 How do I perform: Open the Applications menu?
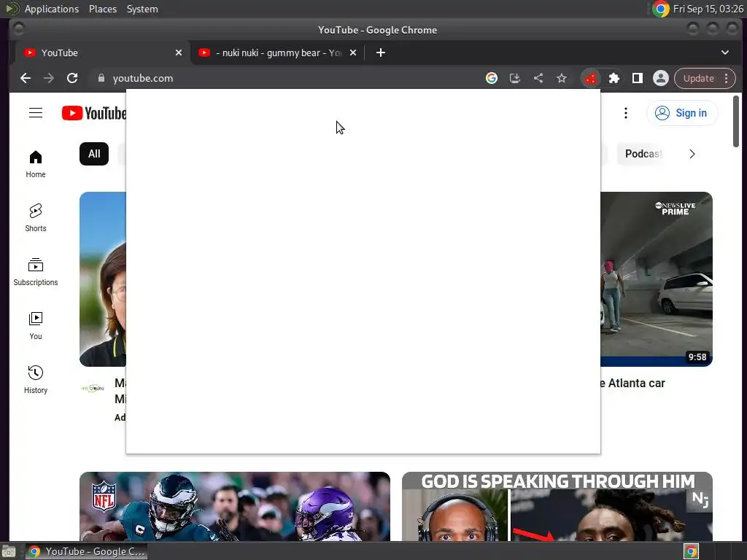pos(52,9)
